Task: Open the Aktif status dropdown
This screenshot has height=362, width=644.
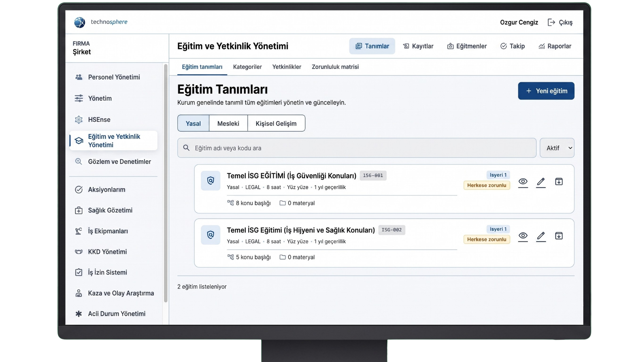Action: point(557,148)
